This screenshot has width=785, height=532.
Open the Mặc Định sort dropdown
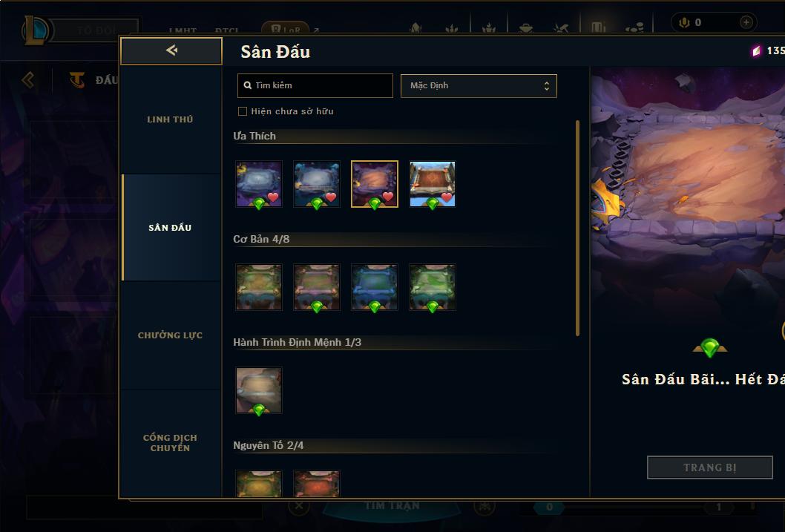(x=479, y=85)
